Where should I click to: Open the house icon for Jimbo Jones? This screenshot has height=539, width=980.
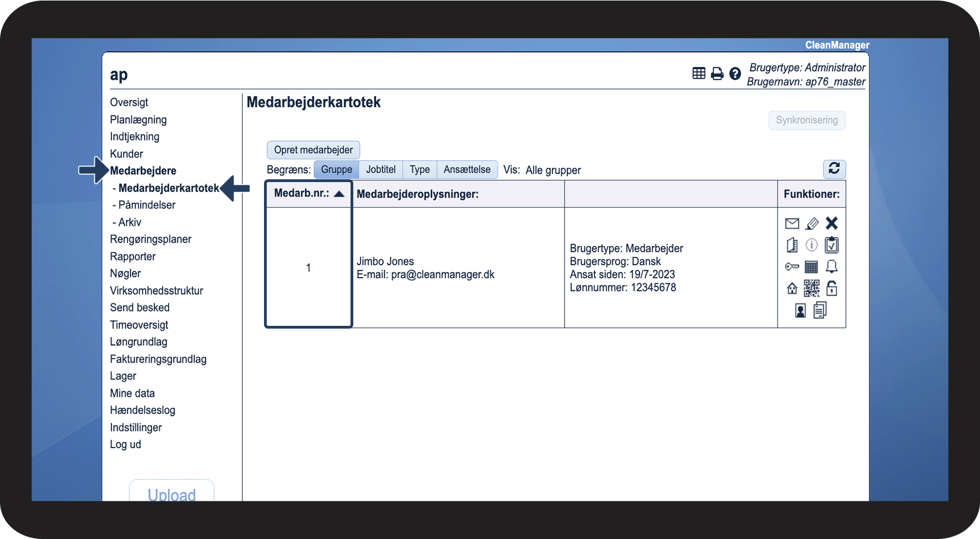pyautogui.click(x=792, y=288)
